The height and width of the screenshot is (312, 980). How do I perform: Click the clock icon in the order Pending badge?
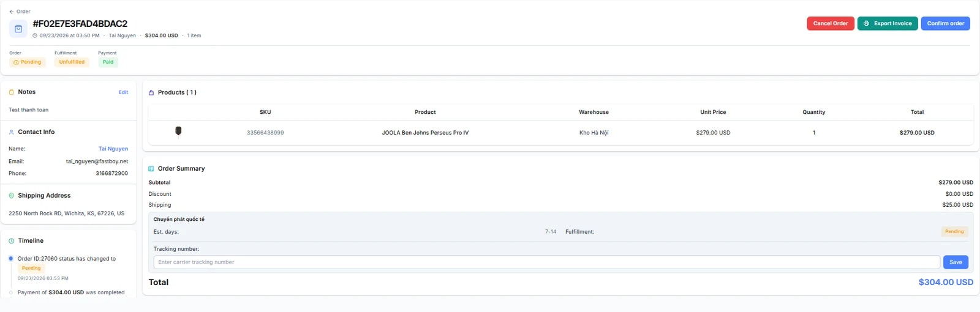16,62
